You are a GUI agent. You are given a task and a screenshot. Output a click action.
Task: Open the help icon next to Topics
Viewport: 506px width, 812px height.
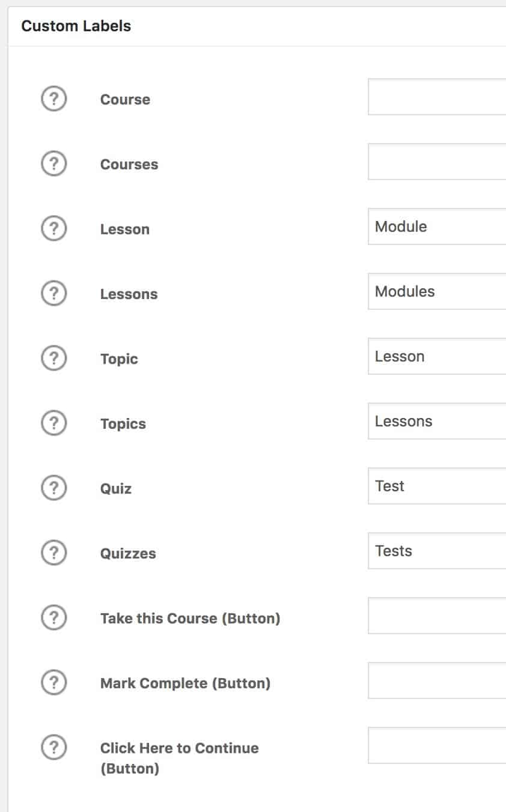(x=53, y=423)
